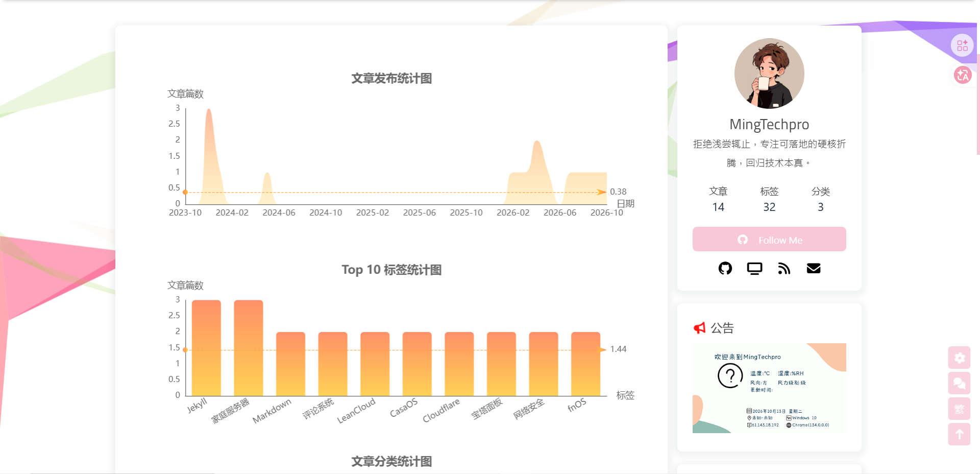980x474 pixels.
Task: Open the settings gear button on right edge
Action: tap(959, 358)
